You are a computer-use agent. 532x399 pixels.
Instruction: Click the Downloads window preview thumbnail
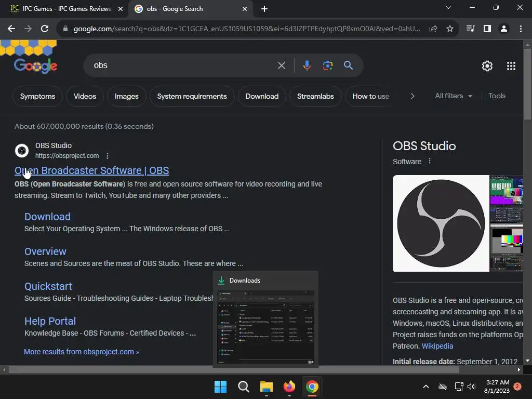click(x=265, y=327)
